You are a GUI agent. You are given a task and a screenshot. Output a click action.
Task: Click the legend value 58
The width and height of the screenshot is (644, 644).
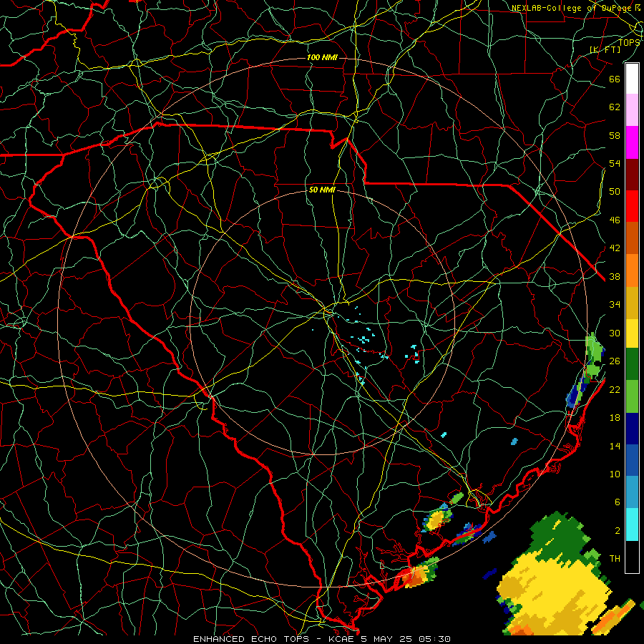(615, 135)
